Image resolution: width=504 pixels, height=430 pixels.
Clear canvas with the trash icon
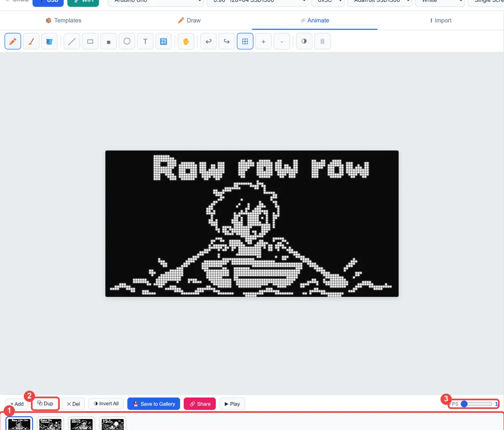323,42
